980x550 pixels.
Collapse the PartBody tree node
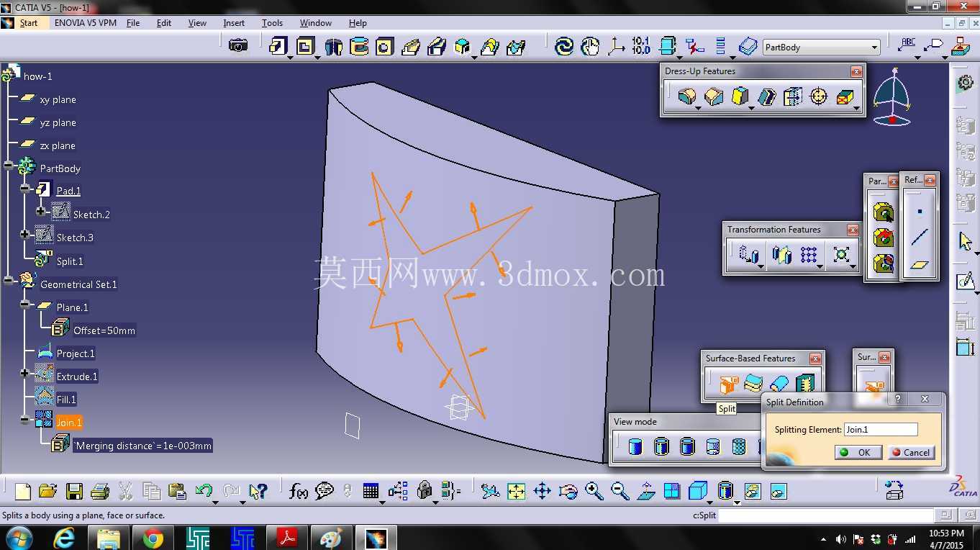click(x=9, y=166)
